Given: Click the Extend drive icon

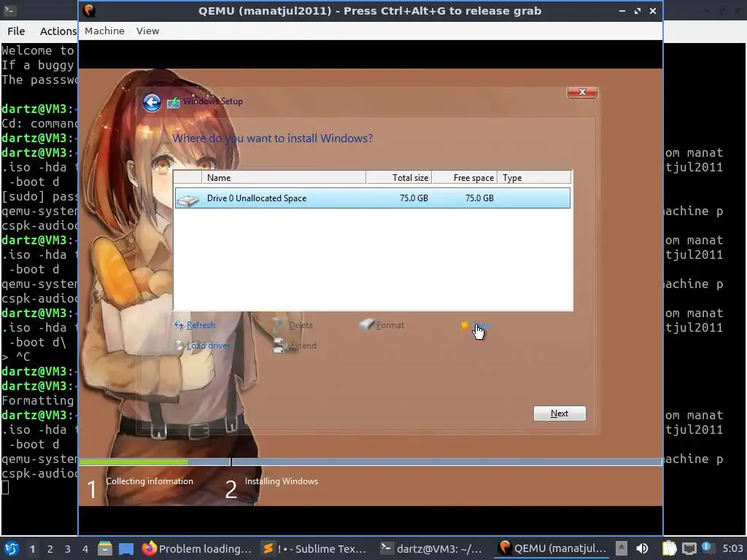Looking at the screenshot, I should pyautogui.click(x=279, y=346).
